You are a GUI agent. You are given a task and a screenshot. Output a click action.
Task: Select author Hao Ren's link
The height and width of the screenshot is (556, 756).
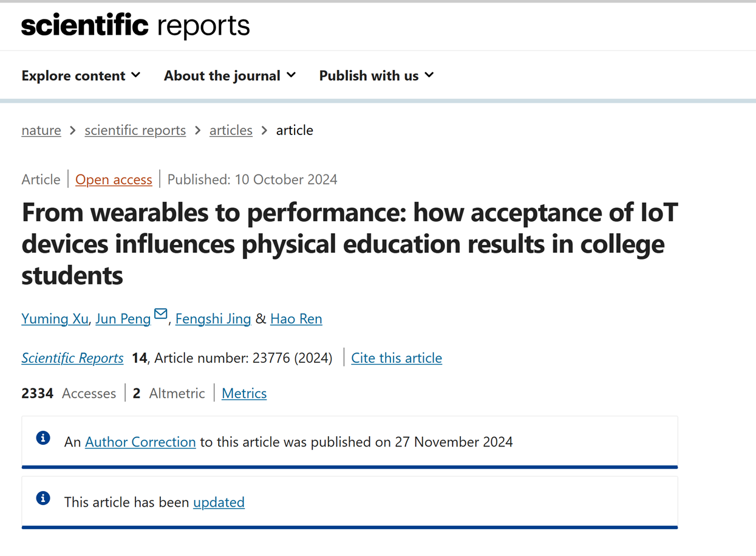click(296, 318)
